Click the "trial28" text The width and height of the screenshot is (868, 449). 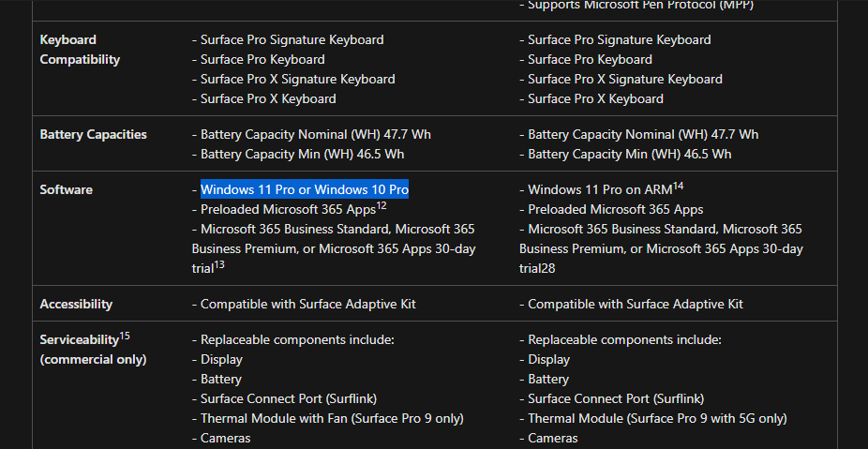click(x=537, y=268)
